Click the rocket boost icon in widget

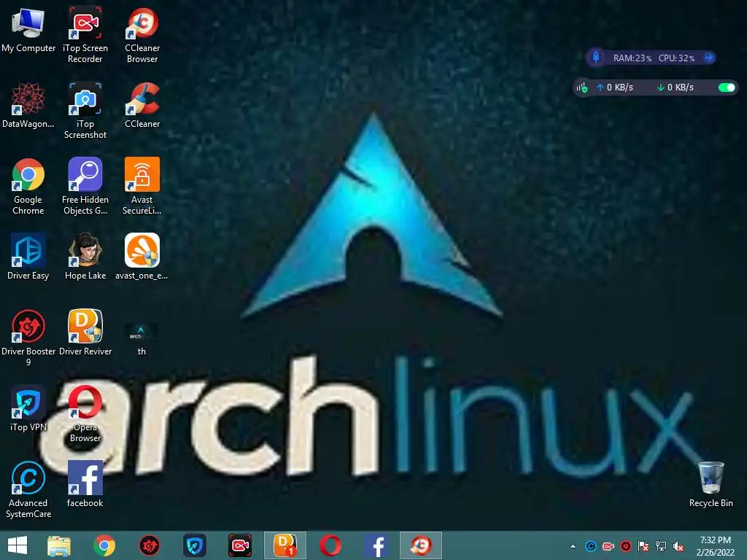pyautogui.click(x=596, y=58)
